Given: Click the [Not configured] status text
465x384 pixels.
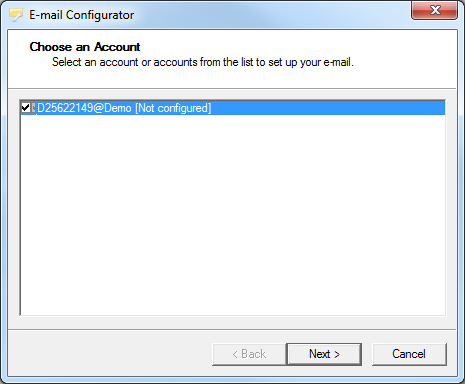Looking at the screenshot, I should 173,108.
